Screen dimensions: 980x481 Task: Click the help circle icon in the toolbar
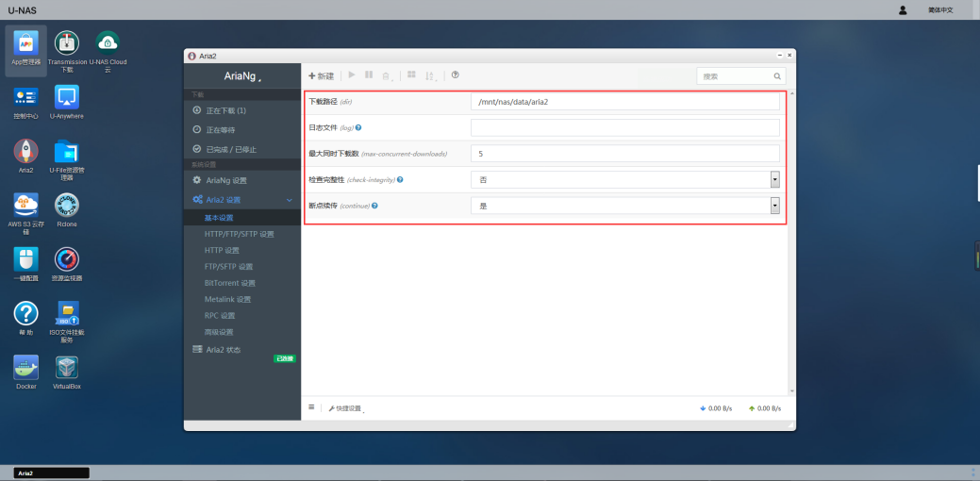point(455,75)
